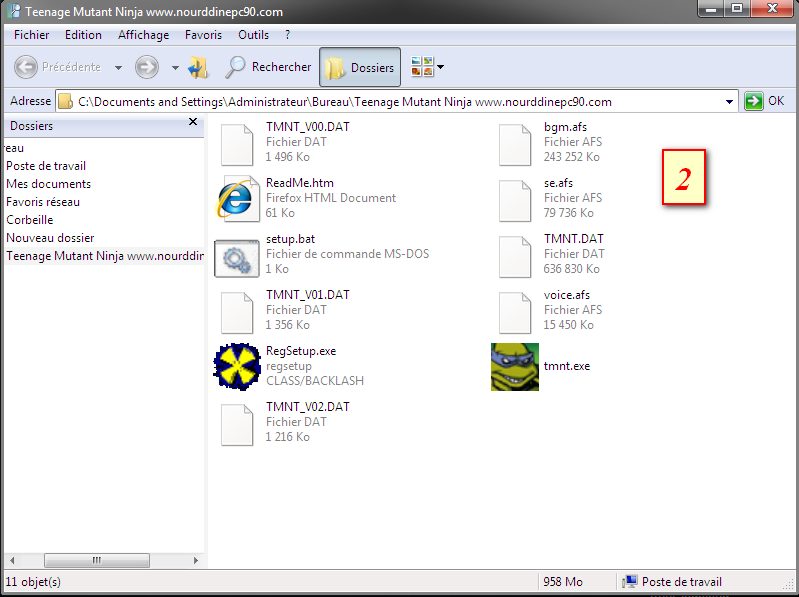Open the Edition menu
Screen dimensions: 799x597
(83, 35)
